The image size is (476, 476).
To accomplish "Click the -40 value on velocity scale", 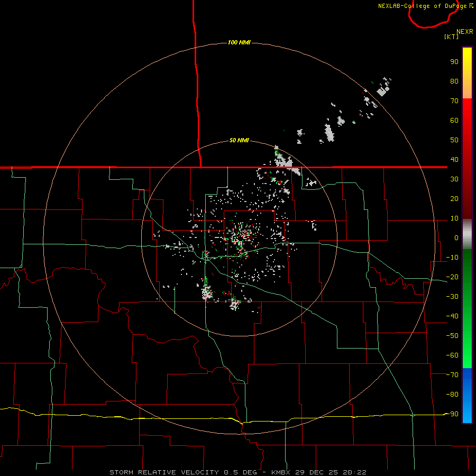I will pyautogui.click(x=452, y=316).
